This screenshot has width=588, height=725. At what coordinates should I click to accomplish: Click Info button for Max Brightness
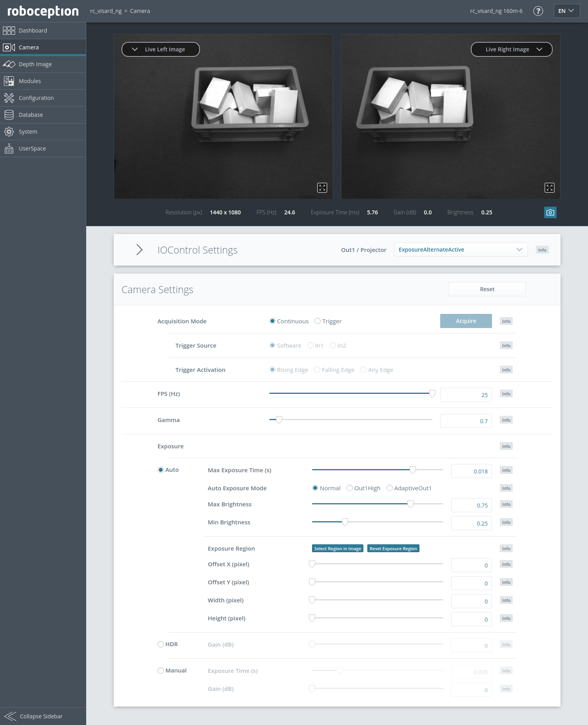point(506,504)
